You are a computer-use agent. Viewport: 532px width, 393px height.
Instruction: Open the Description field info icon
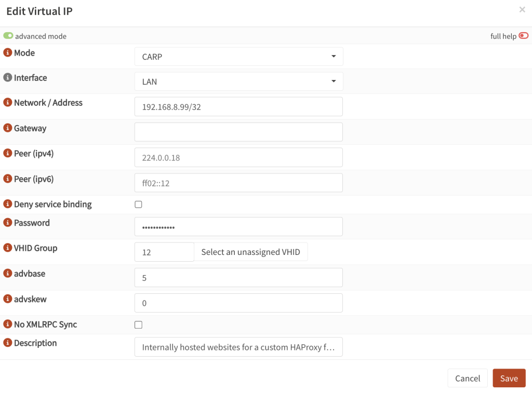(7, 343)
